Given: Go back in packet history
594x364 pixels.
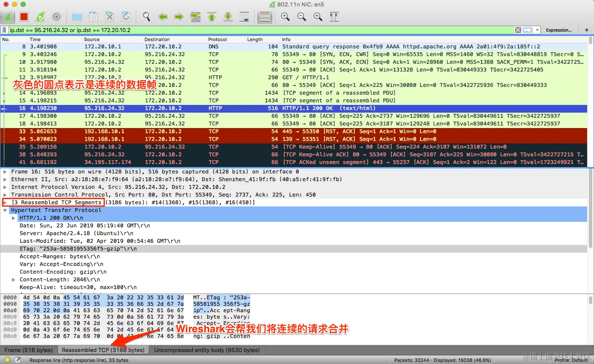Looking at the screenshot, I should 163,17.
